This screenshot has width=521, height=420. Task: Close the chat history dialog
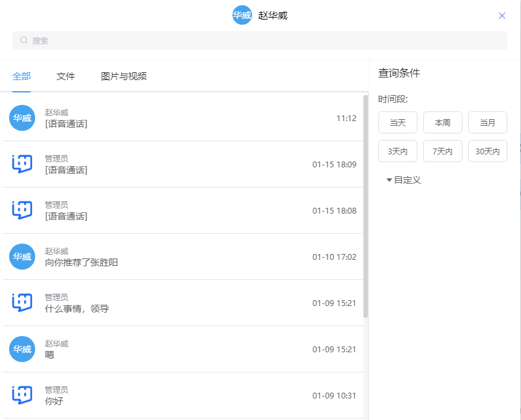(502, 16)
